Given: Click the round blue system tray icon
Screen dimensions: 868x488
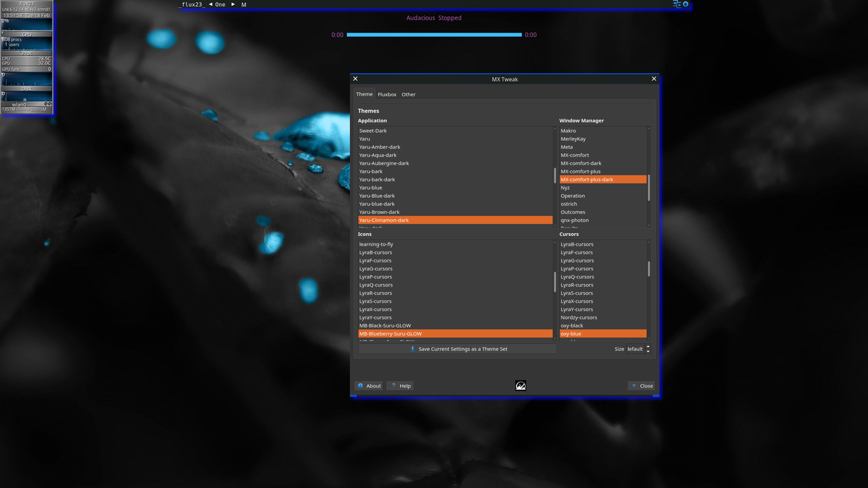Looking at the screenshot, I should (686, 4).
